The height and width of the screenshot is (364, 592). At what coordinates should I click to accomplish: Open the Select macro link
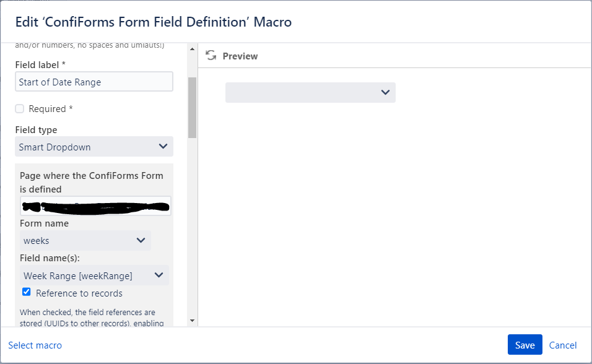[x=35, y=345]
